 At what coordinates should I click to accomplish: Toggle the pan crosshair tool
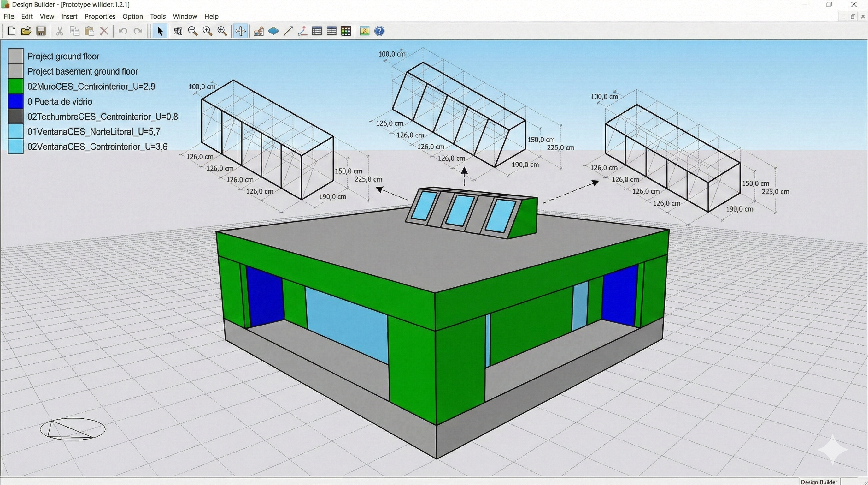pyautogui.click(x=240, y=31)
